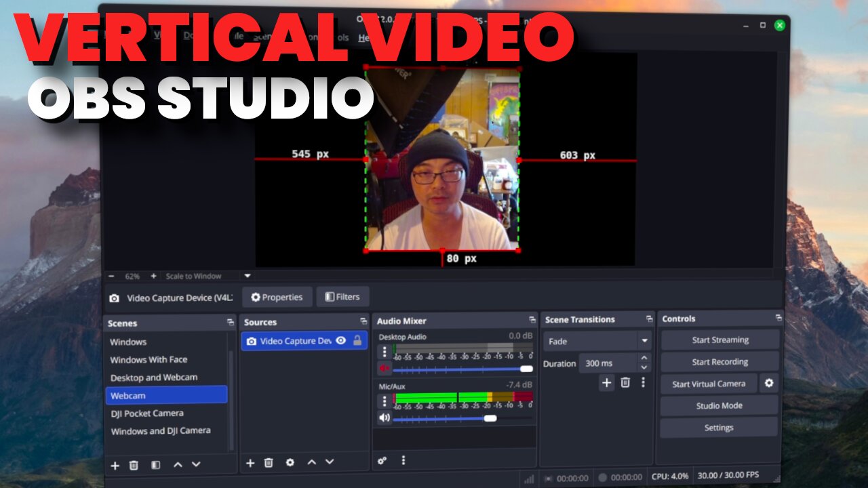Open source properties gear in Sources toolbar

click(x=290, y=462)
